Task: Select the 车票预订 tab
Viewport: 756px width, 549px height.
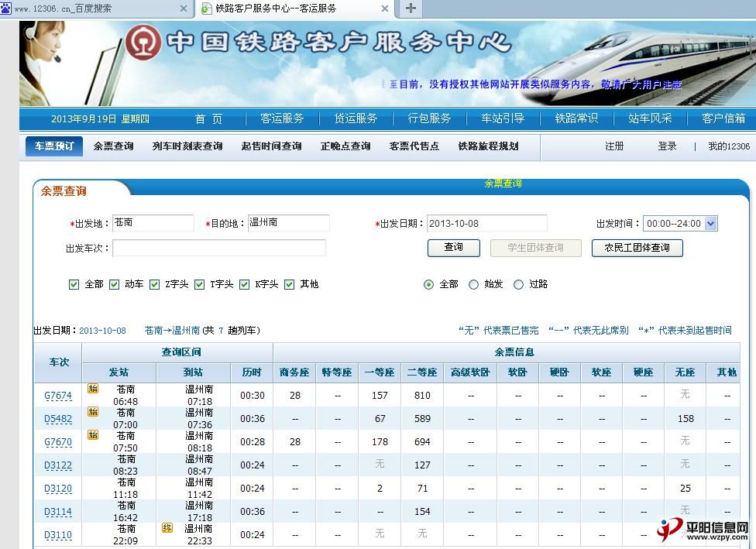Action: coord(54,146)
